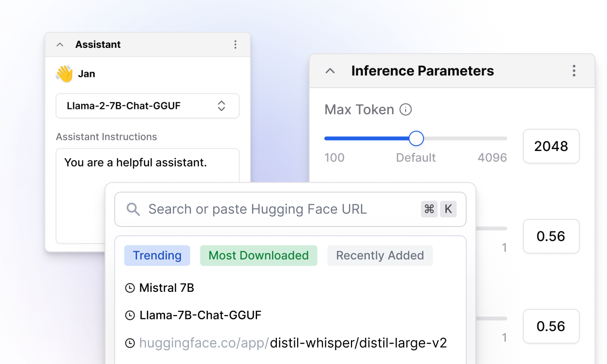Click the Max Token info icon
Image resolution: width=607 pixels, height=364 pixels.
tap(406, 110)
